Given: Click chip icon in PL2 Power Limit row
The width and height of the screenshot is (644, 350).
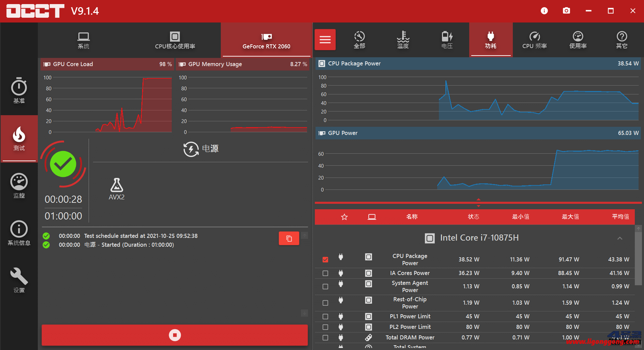Looking at the screenshot, I should click(368, 327).
